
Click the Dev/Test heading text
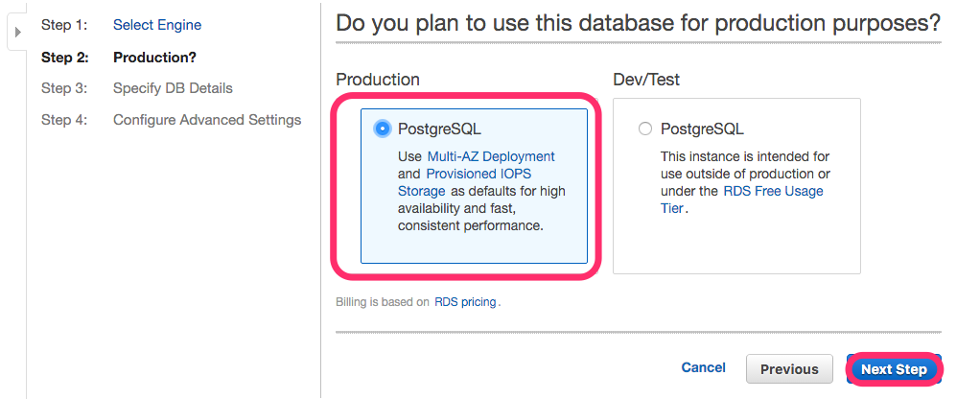pyautogui.click(x=646, y=80)
